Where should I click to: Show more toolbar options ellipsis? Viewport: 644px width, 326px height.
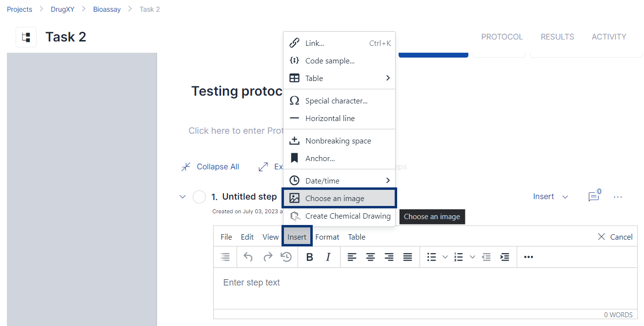pos(528,257)
